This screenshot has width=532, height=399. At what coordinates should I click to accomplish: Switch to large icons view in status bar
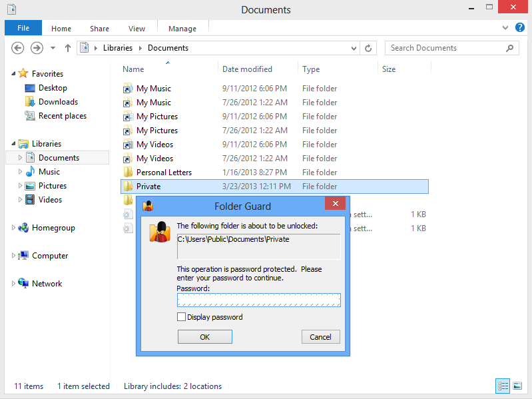coord(517,386)
